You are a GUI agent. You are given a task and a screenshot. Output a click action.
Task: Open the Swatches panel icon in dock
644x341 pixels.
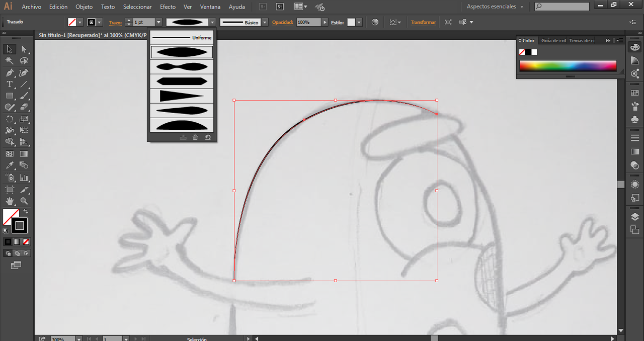tap(634, 93)
